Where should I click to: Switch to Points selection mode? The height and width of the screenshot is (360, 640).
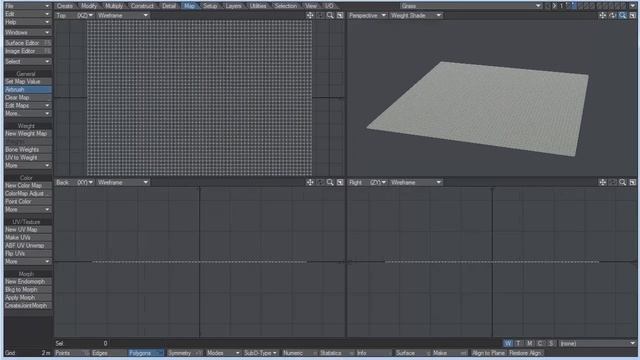point(72,353)
